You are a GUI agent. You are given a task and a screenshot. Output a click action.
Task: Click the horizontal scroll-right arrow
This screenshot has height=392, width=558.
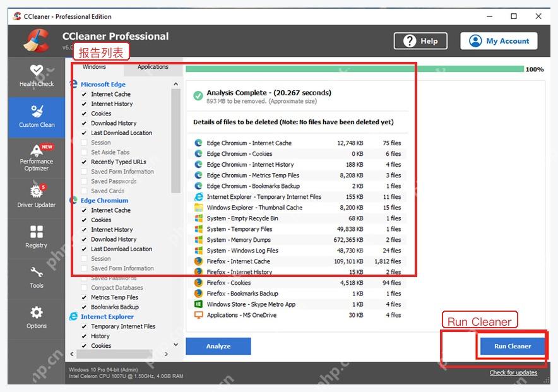[166, 354]
